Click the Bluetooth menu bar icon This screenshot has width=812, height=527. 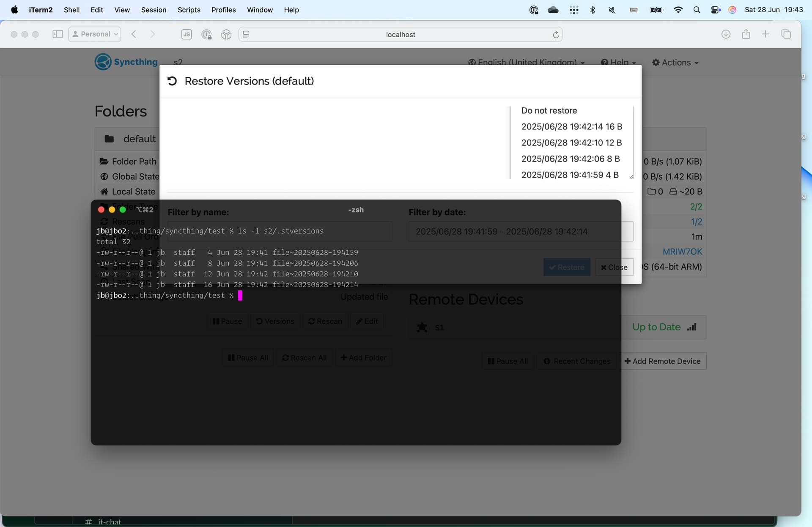tap(593, 10)
